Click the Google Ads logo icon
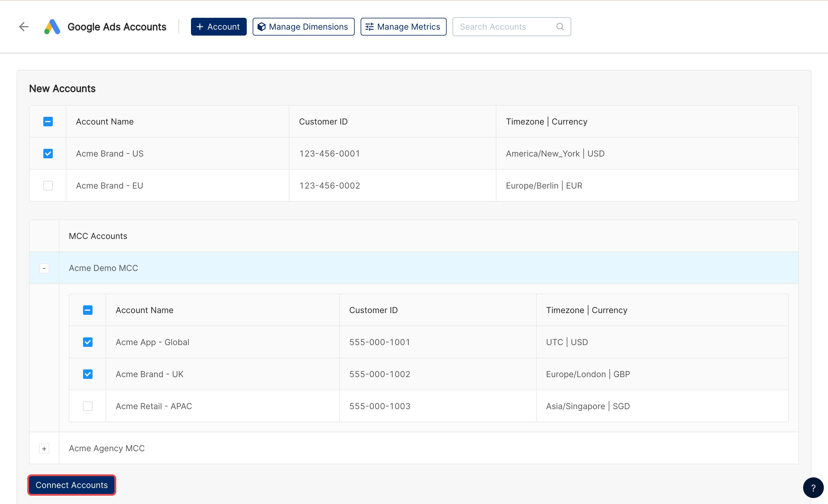 [x=52, y=27]
